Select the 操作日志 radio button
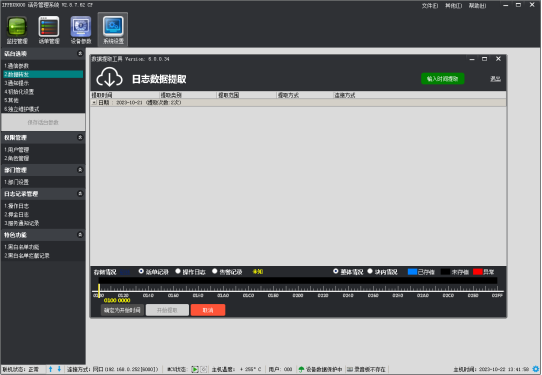This screenshot has height=375, width=542. click(178, 271)
